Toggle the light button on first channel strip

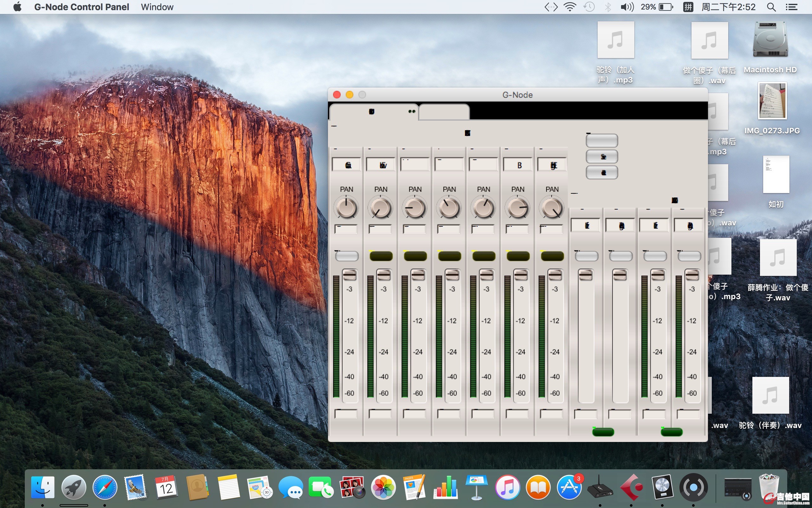click(x=347, y=256)
